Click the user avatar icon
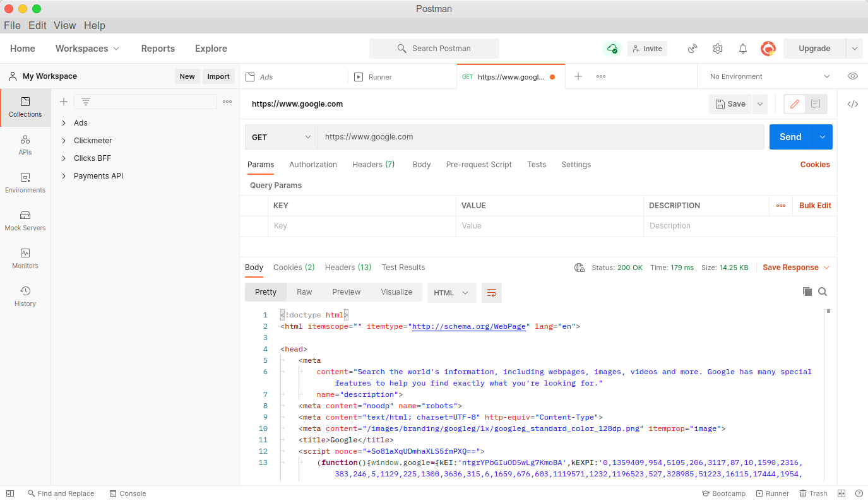868x501 pixels. (x=768, y=49)
